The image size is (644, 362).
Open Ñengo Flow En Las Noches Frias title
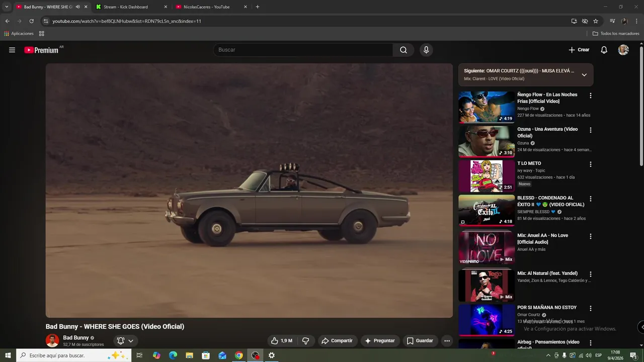547,98
